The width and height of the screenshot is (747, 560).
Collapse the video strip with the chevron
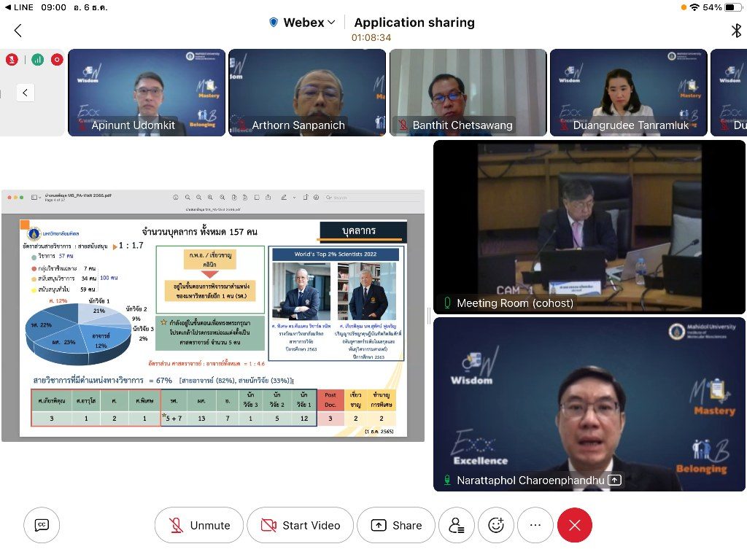click(x=26, y=93)
